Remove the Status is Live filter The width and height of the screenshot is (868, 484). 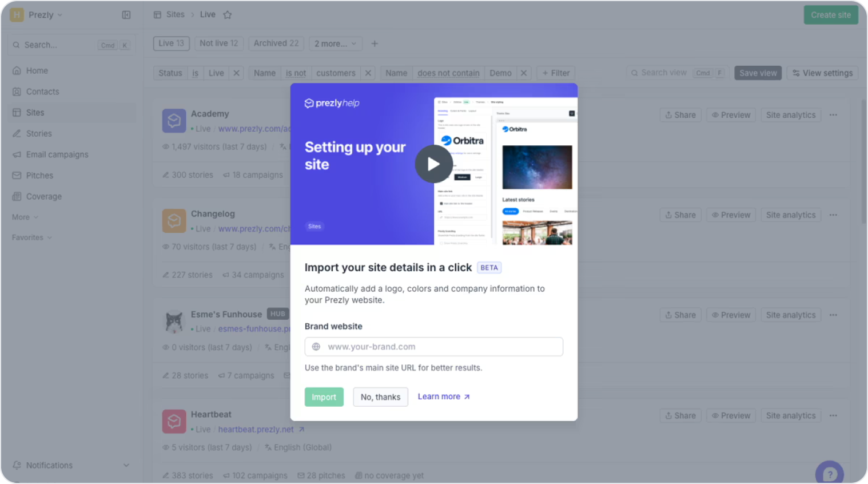click(x=236, y=73)
